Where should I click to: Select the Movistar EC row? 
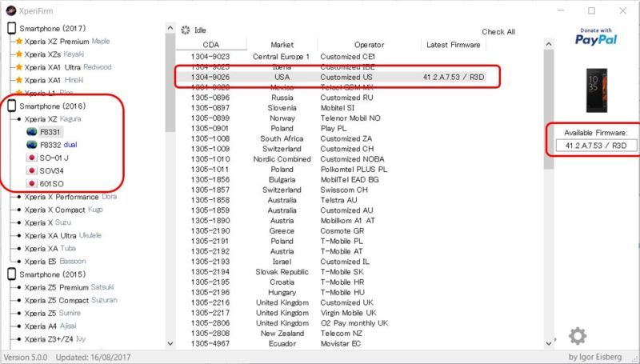pos(331,343)
